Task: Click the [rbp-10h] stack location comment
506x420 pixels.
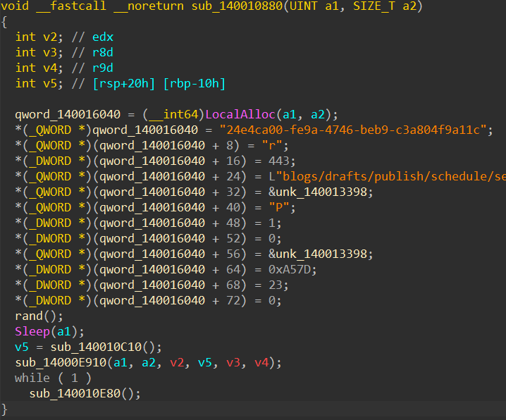Action: coord(195,84)
